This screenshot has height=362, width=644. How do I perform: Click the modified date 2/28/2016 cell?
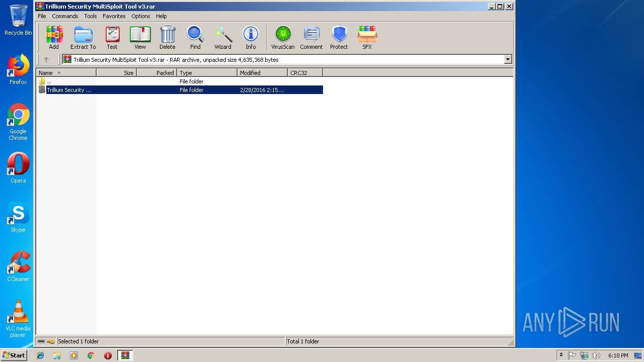pyautogui.click(x=262, y=90)
